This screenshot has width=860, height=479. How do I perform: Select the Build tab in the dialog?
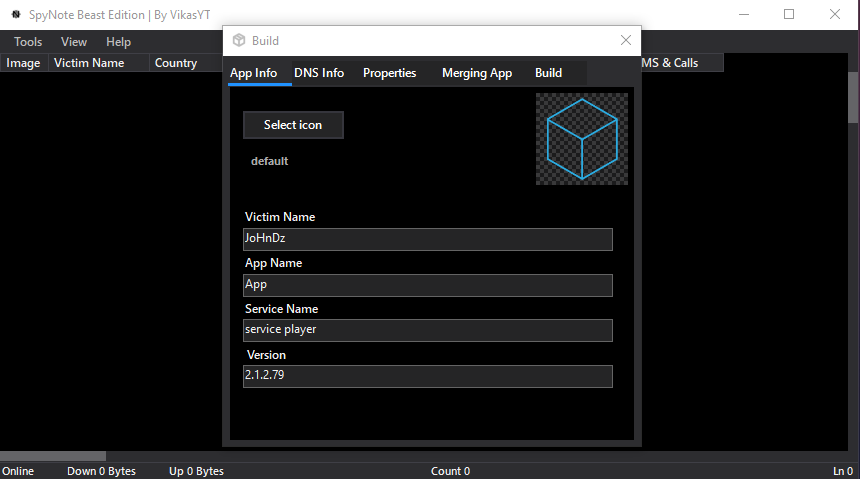(x=548, y=73)
